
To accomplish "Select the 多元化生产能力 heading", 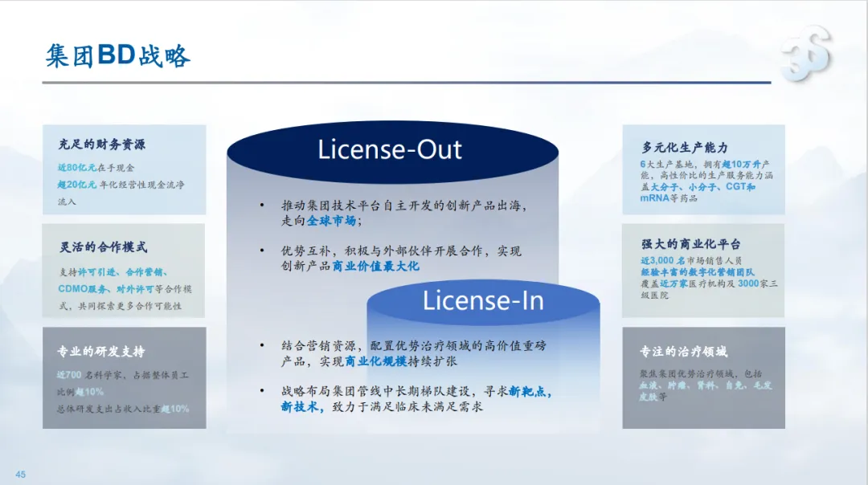I will (685, 148).
